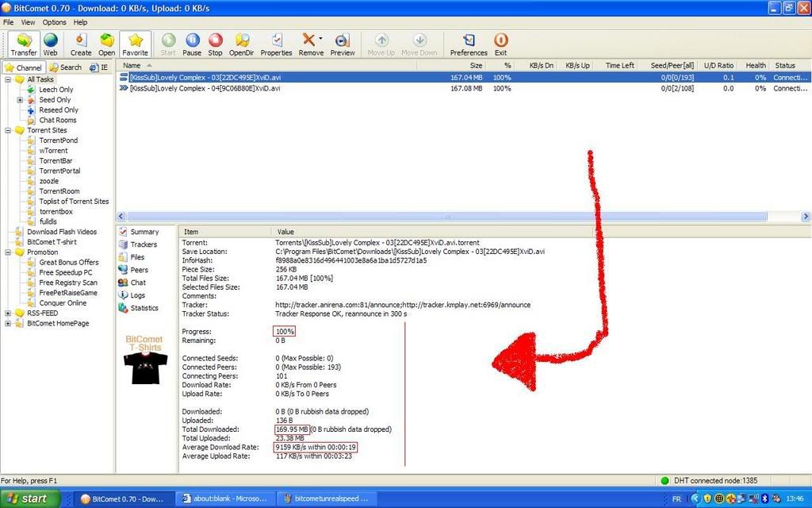This screenshot has width=812, height=508.
Task: Select Reseed Only in sidebar
Action: [59, 110]
